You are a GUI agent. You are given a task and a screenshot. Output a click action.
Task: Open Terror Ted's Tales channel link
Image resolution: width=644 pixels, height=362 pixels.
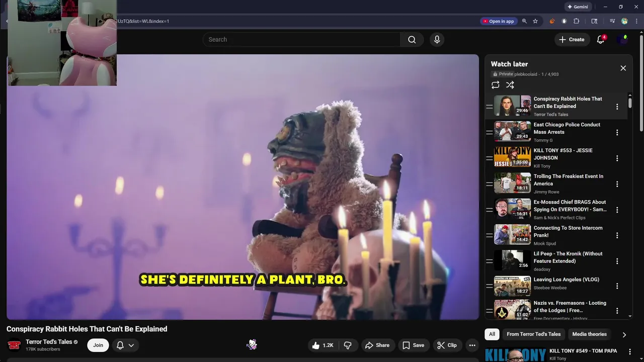(x=49, y=342)
